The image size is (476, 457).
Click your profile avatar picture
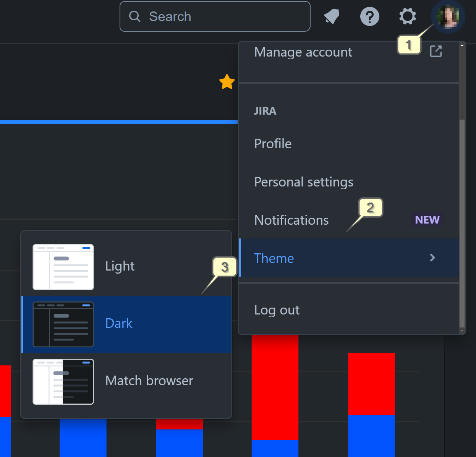[x=448, y=16]
